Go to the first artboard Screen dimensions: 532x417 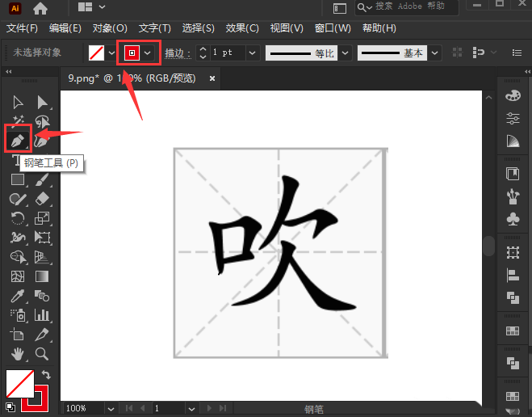(x=129, y=408)
